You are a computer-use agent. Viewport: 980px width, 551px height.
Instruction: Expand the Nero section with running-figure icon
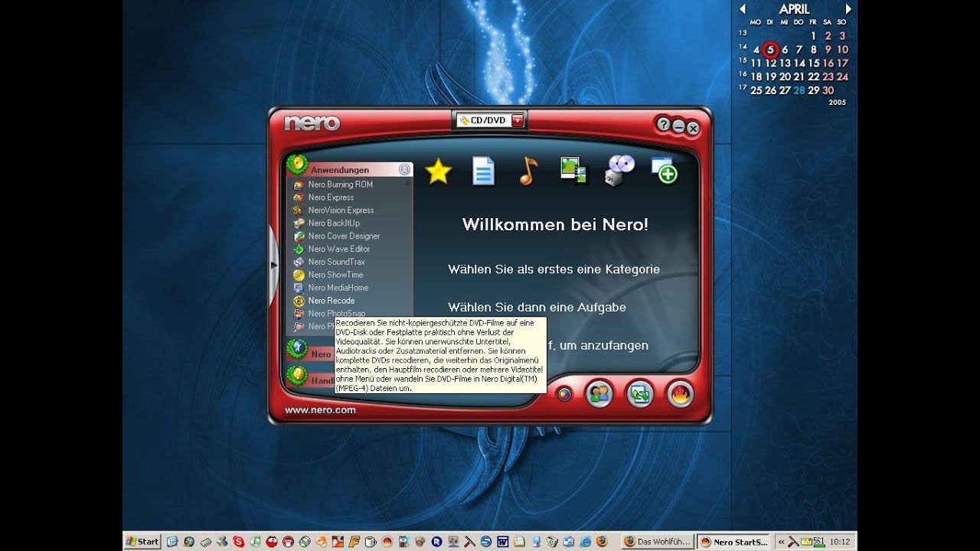[297, 350]
